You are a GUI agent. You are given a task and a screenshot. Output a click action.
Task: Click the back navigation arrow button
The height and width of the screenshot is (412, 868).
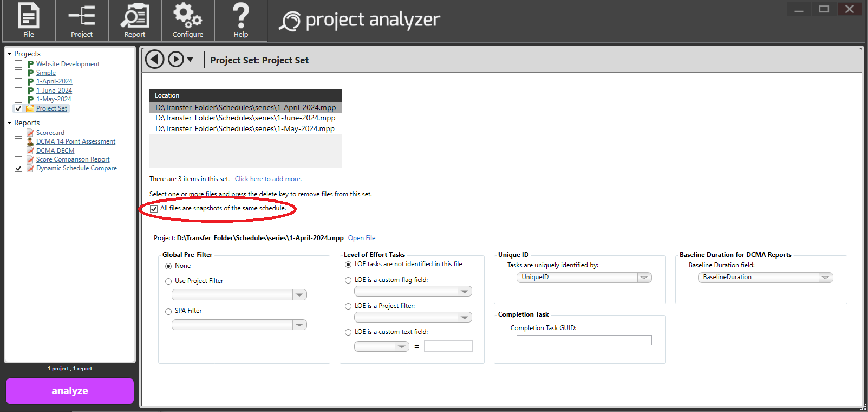(x=155, y=59)
